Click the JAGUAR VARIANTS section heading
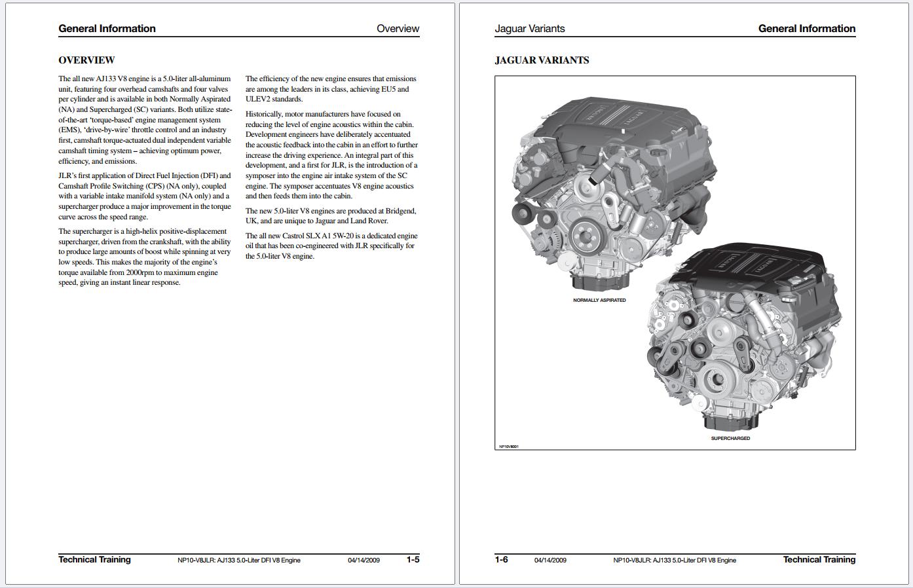This screenshot has height=588, width=913. [542, 60]
